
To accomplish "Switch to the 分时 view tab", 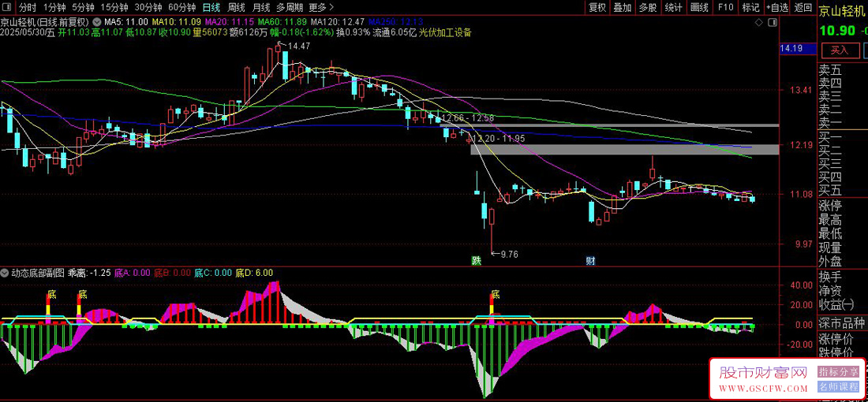I will click(x=27, y=8).
